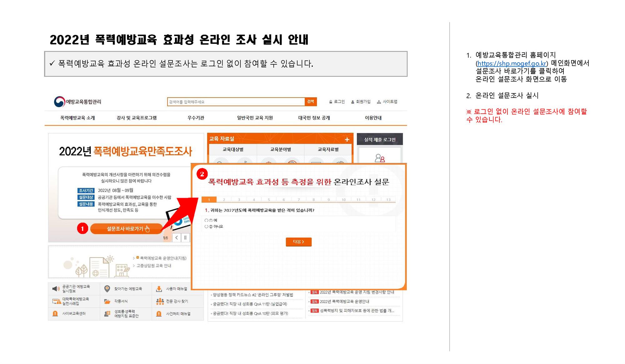The image size is (625, 364).
Task: Open the 사이트맵 icon at top right
Action: point(379,101)
